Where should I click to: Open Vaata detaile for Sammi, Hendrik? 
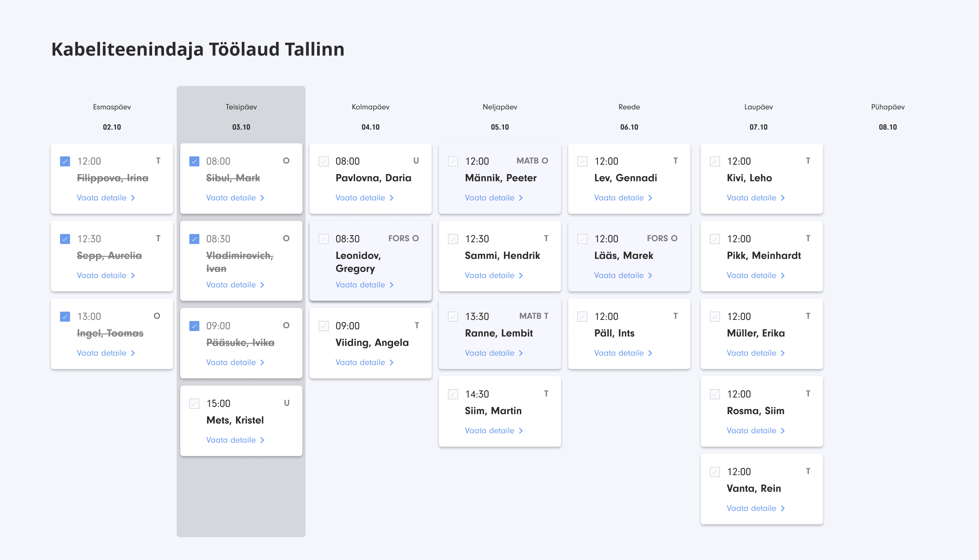489,275
